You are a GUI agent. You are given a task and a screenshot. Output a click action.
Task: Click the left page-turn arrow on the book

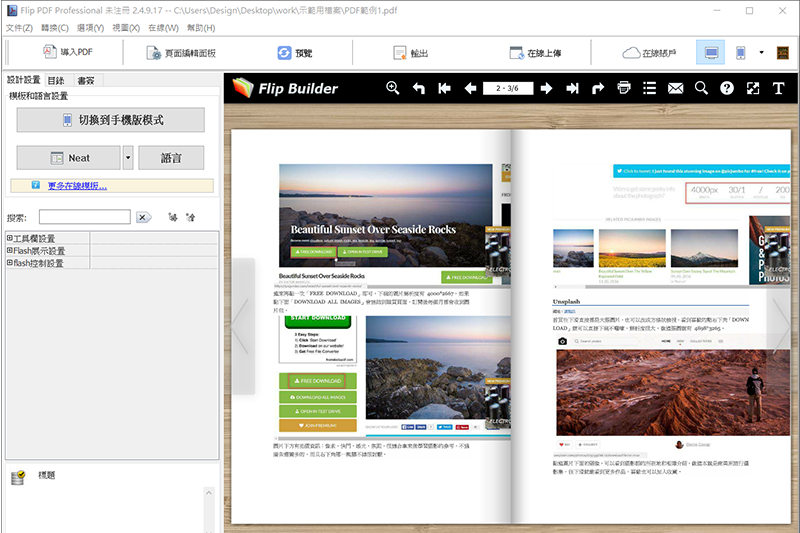click(x=243, y=326)
